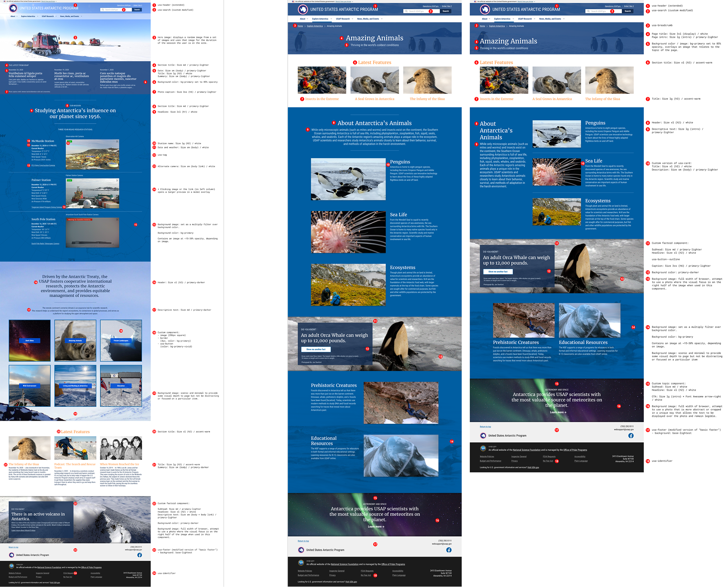Screen dimensions: 728x587
Task: Expand the Palmer Station camera fullscreen icon
Action: [117, 181]
